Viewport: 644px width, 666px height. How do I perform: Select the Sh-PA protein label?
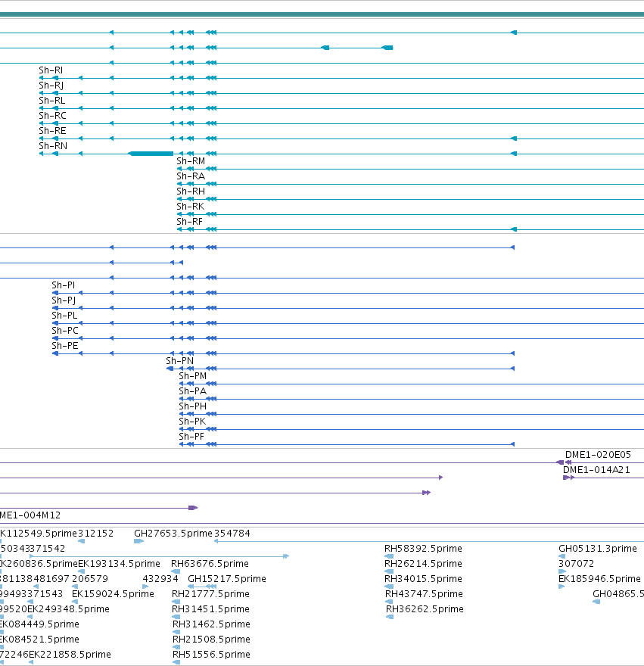point(192,391)
